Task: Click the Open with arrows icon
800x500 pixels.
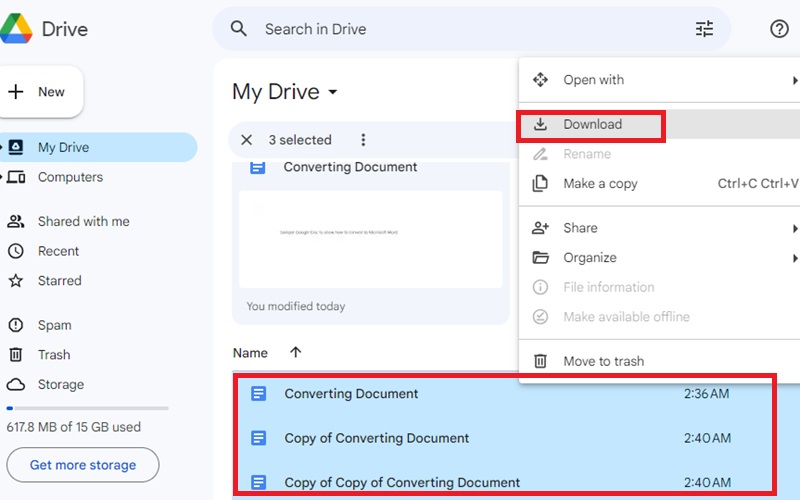Action: tap(540, 80)
